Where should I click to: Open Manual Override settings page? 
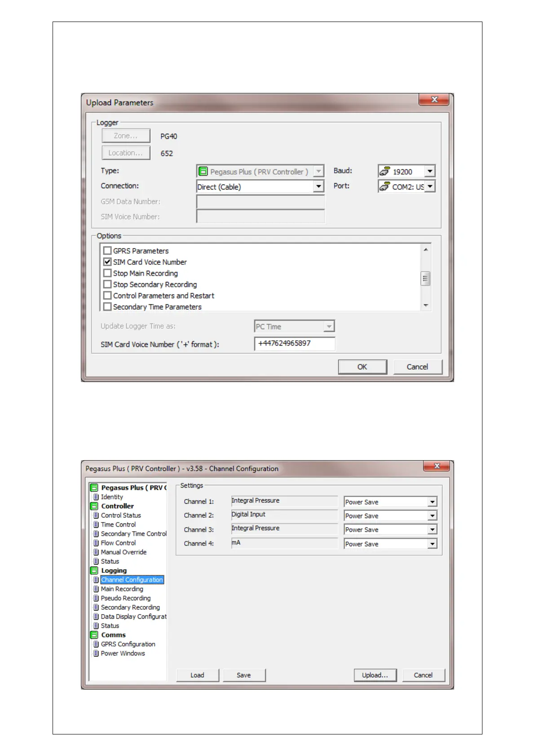(124, 552)
